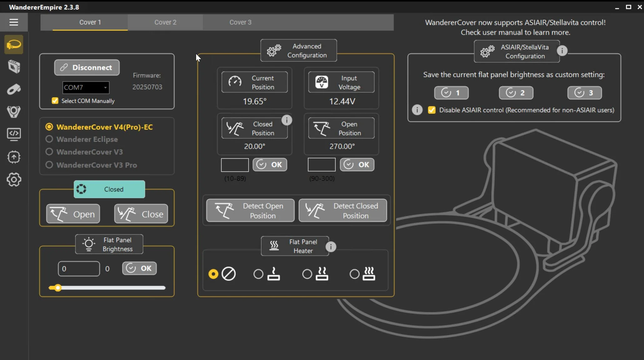This screenshot has height=360, width=644.
Task: Click the Closed Position info icon
Action: (287, 120)
